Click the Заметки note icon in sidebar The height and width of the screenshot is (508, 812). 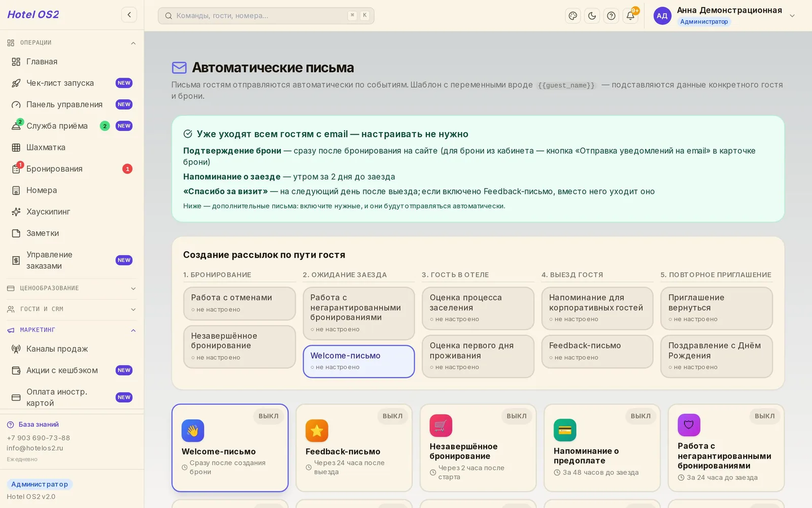[x=16, y=233]
